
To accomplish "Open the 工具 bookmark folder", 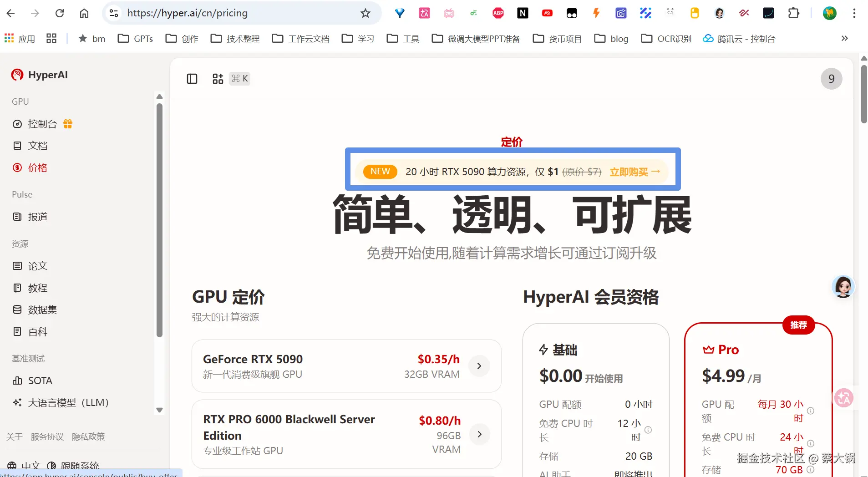I will click(x=403, y=39).
